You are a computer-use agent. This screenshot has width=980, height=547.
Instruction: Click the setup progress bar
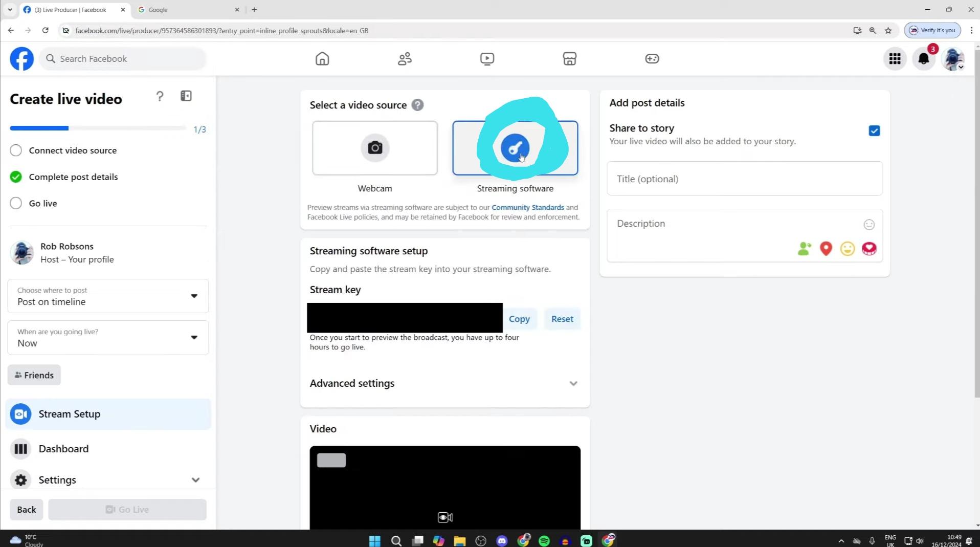(98, 128)
